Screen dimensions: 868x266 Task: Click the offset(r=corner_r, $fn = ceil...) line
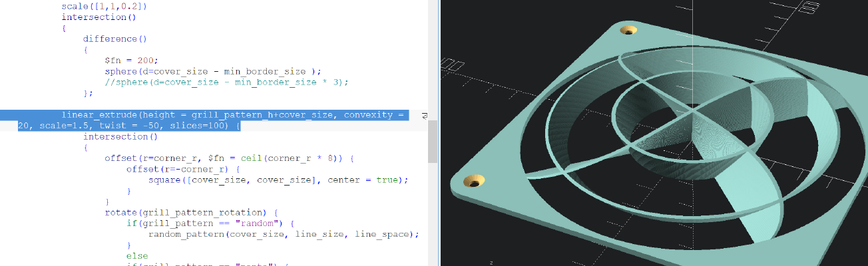click(x=229, y=158)
